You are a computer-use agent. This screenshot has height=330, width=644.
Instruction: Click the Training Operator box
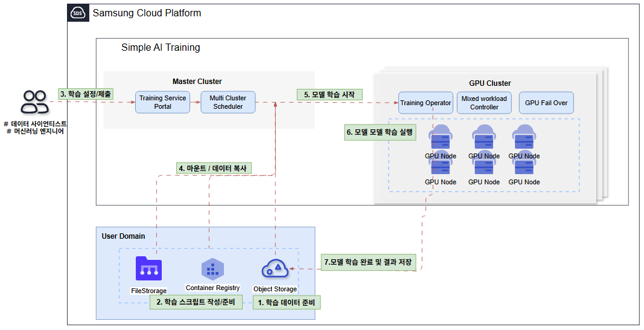point(426,103)
